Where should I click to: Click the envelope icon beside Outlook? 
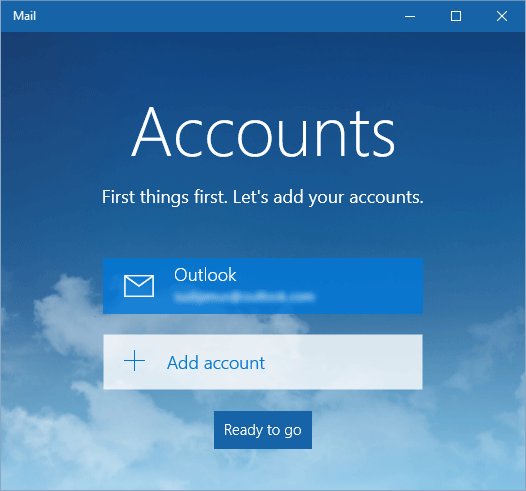(139, 286)
